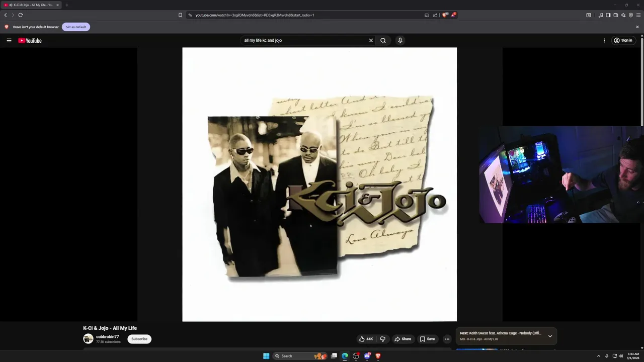
Task: Open more actions ellipsis below video
Action: point(447,339)
